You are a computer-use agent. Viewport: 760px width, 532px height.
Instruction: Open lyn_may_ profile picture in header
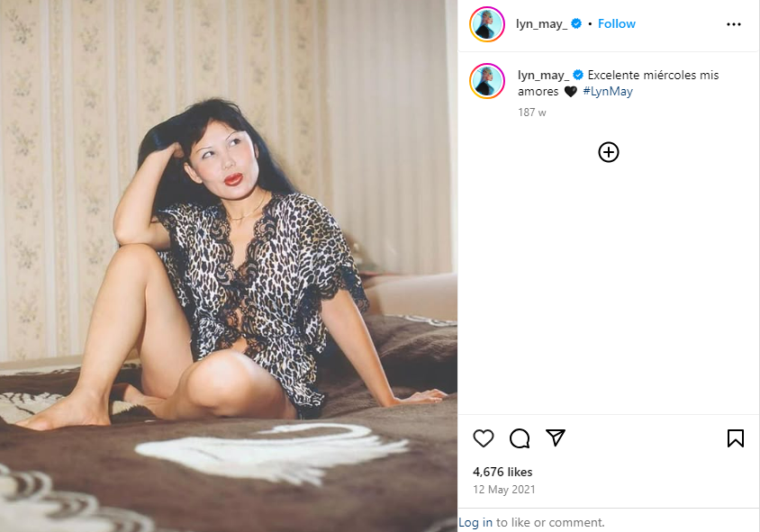487,24
